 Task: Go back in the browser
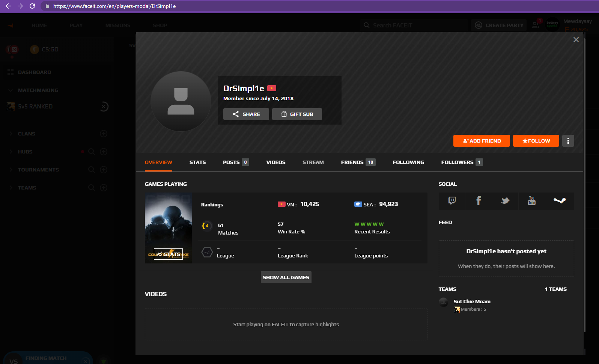8,6
